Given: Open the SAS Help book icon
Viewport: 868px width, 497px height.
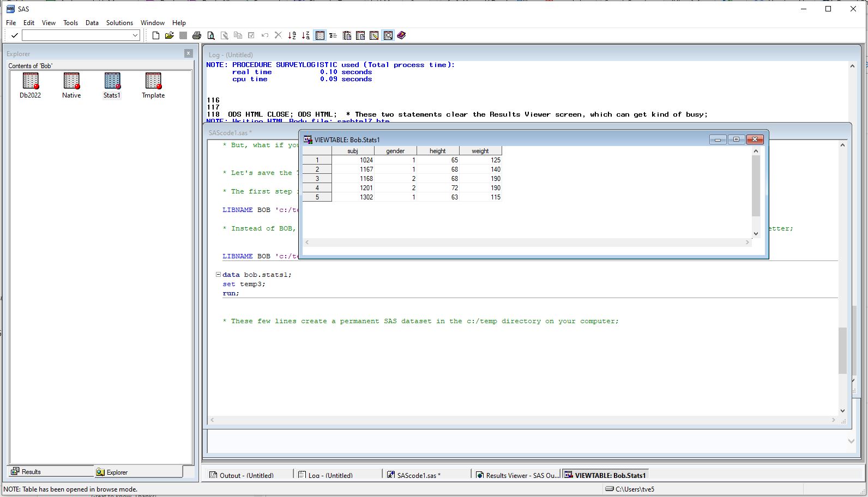Looking at the screenshot, I should click(401, 35).
